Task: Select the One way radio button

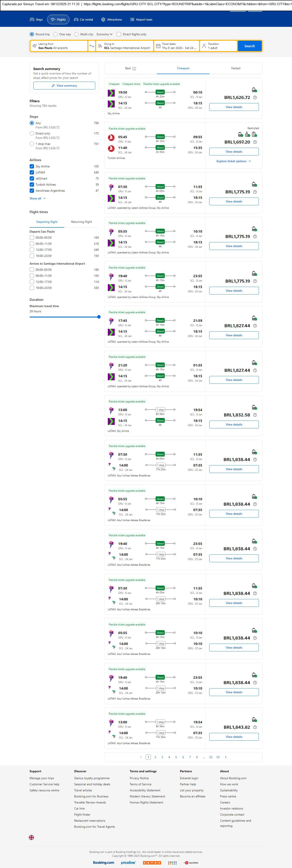Action: pyautogui.click(x=56, y=34)
